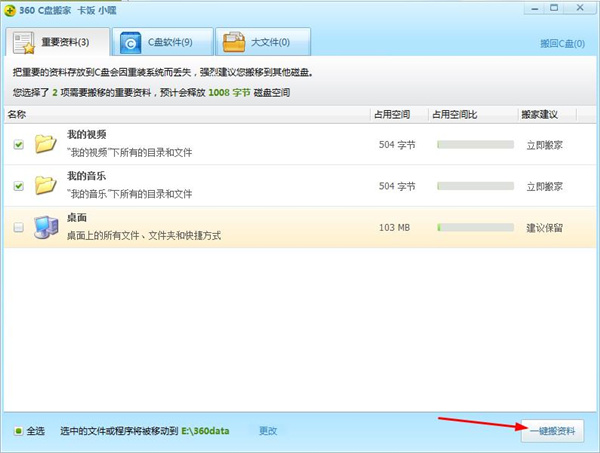Click the 我的视频 folder icon

(x=45, y=144)
